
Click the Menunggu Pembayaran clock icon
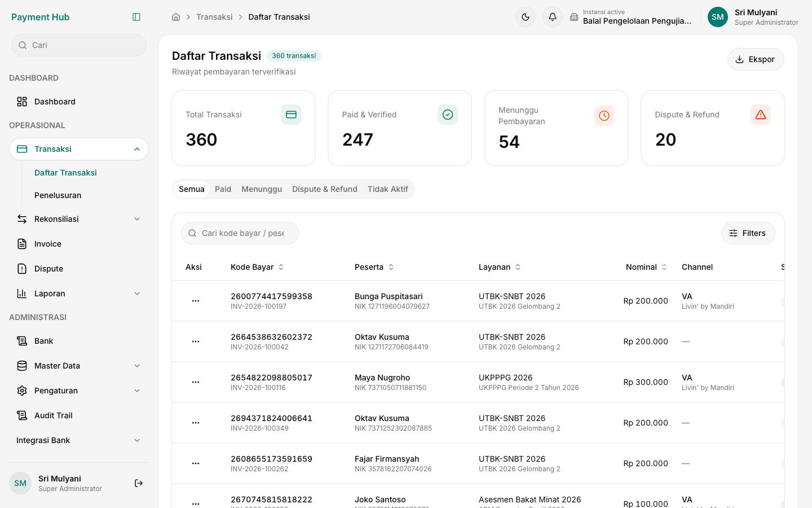[x=604, y=116]
